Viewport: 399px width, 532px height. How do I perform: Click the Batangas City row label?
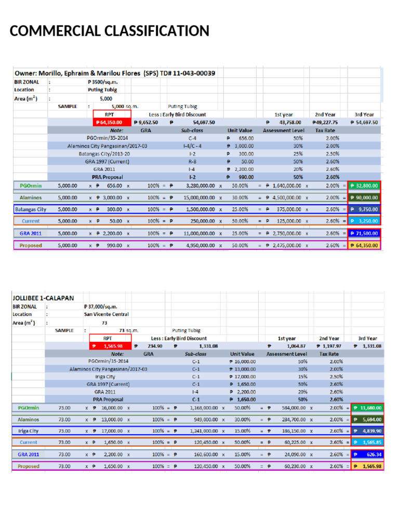coord(31,210)
